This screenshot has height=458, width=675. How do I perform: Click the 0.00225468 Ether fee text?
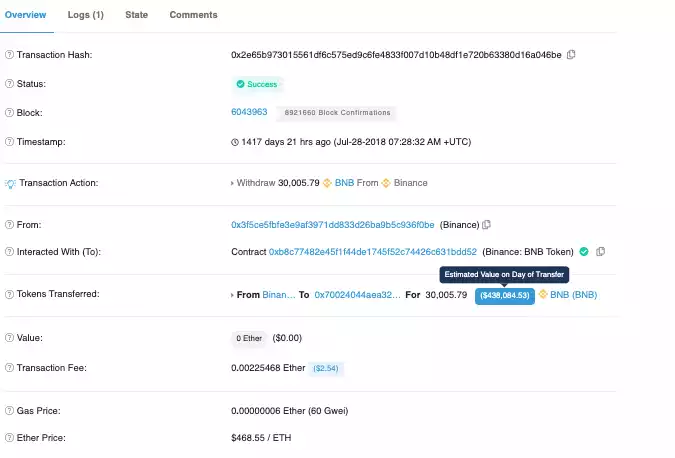pos(268,368)
